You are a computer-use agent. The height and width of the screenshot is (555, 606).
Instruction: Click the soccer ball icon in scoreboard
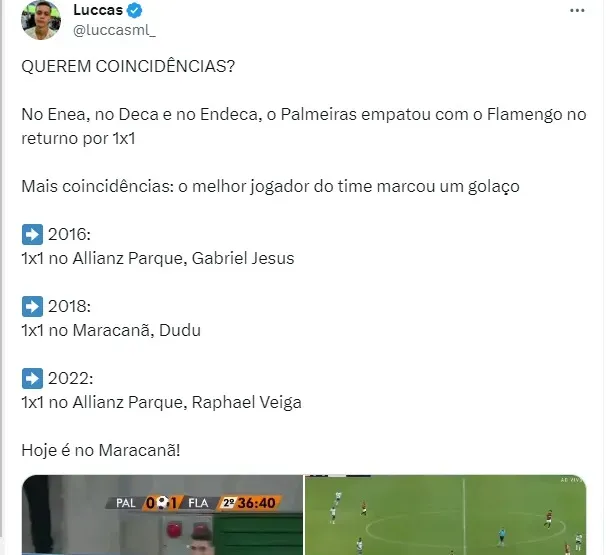click(x=163, y=502)
